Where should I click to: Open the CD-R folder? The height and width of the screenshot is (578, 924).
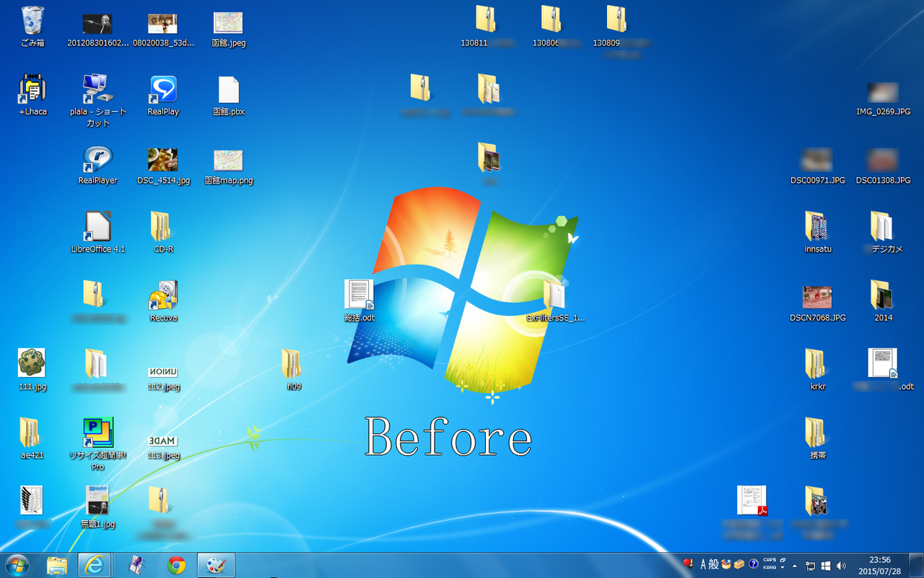pos(160,226)
